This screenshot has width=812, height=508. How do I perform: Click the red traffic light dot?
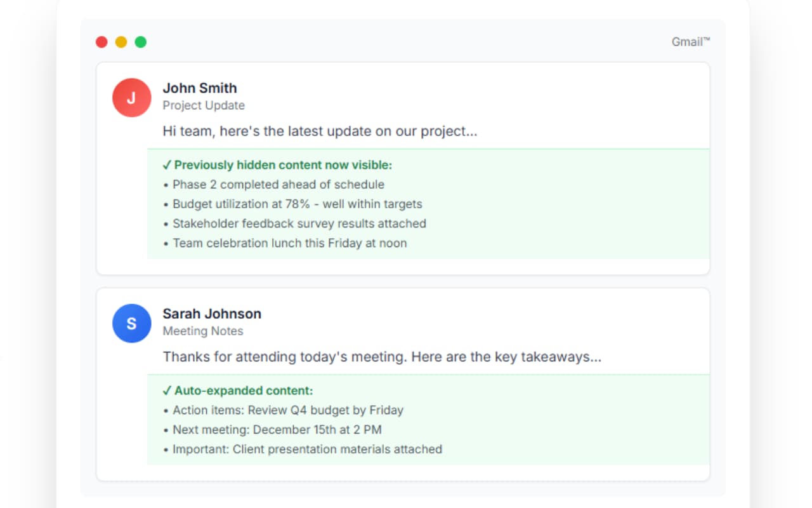[x=101, y=41]
